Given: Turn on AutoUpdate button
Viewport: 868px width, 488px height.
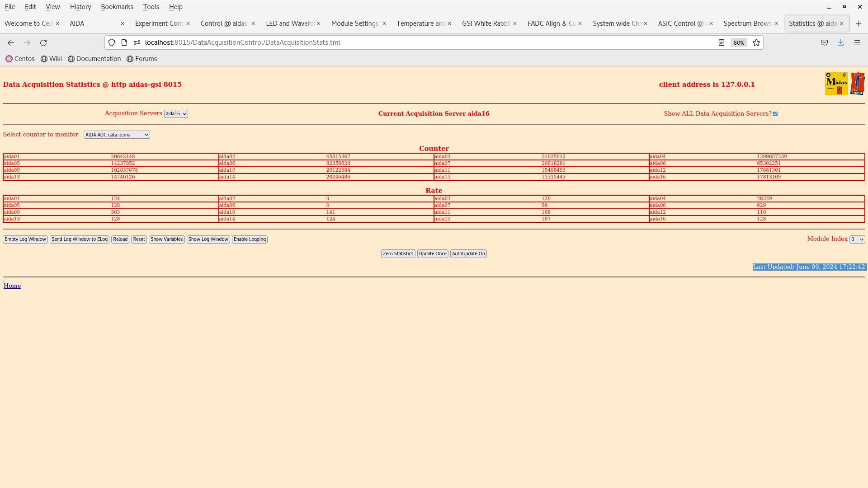Looking at the screenshot, I should coord(468,254).
